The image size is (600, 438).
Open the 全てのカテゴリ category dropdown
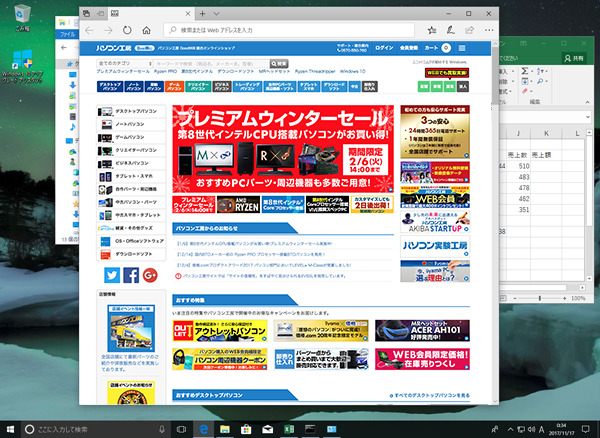pyautogui.click(x=125, y=64)
